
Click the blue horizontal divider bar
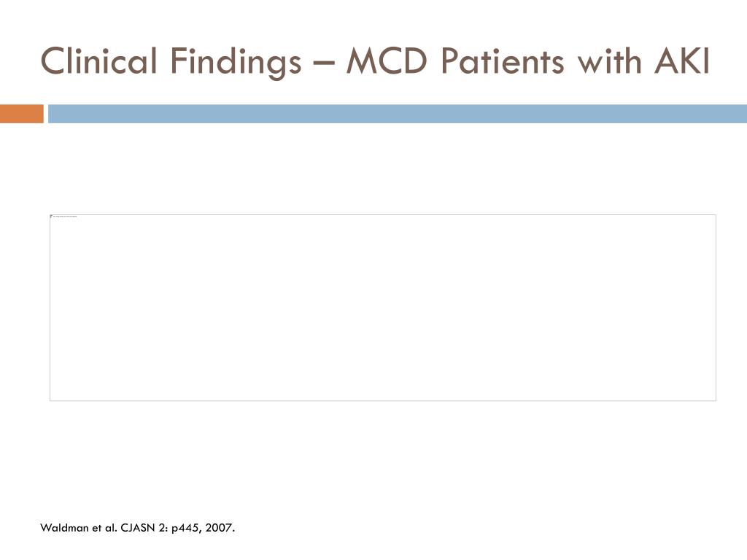[398, 114]
